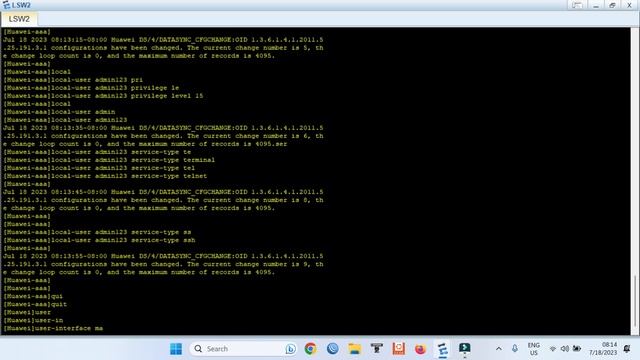Open the Windows Start menu

pyautogui.click(x=176, y=349)
